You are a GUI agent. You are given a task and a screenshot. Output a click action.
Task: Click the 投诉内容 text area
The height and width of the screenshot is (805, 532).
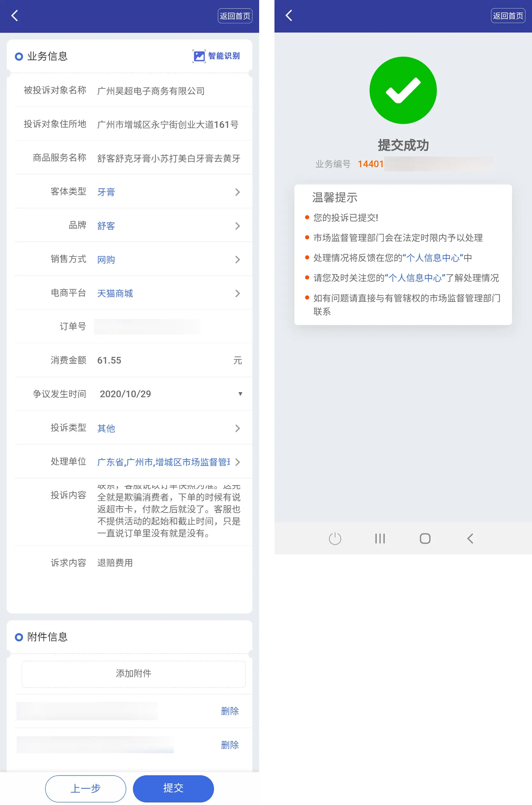(x=169, y=512)
